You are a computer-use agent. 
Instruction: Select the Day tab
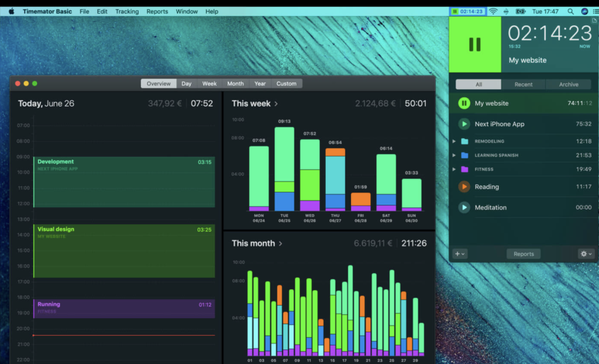click(x=187, y=84)
